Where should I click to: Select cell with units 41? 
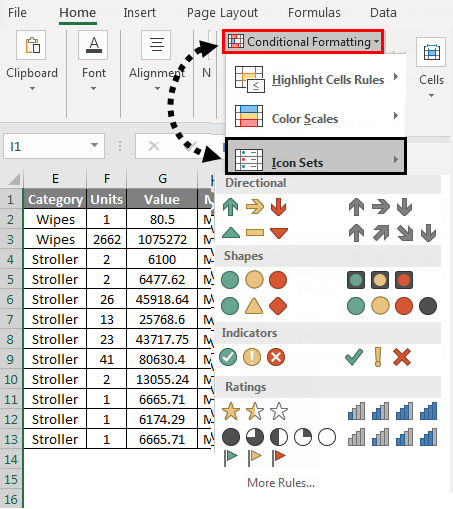point(107,359)
